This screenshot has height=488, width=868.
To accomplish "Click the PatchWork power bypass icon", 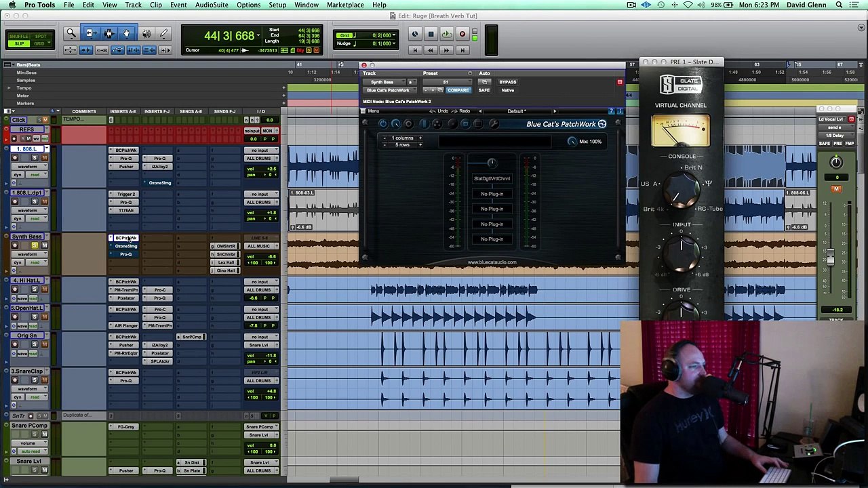I will tap(382, 124).
